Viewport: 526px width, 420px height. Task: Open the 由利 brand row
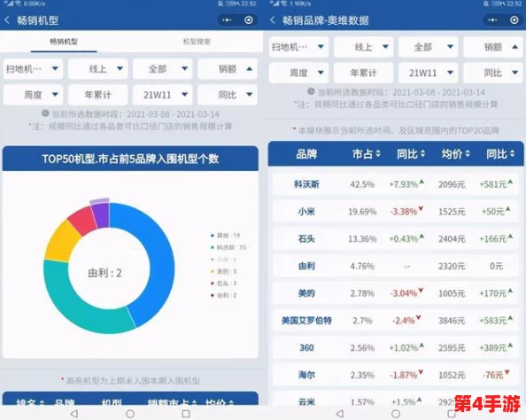pos(396,266)
